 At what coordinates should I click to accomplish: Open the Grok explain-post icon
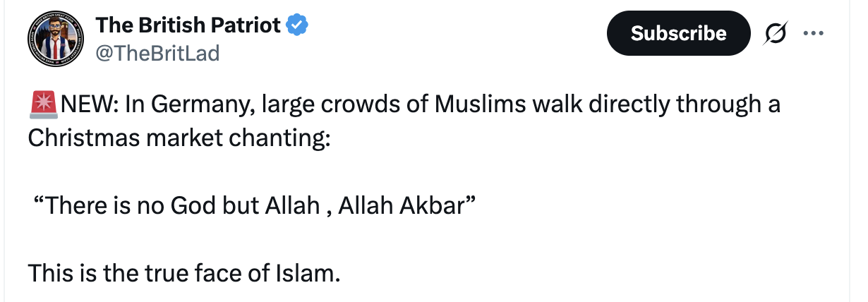(x=774, y=33)
